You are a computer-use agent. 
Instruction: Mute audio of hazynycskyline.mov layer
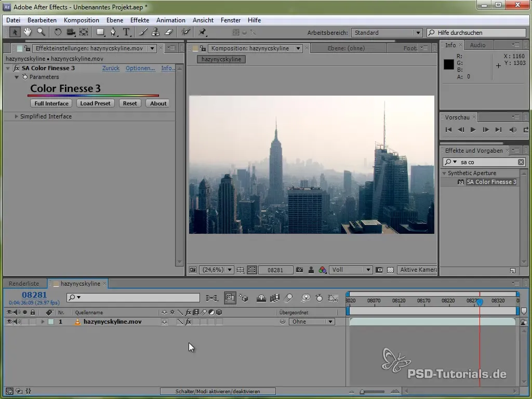(x=17, y=321)
